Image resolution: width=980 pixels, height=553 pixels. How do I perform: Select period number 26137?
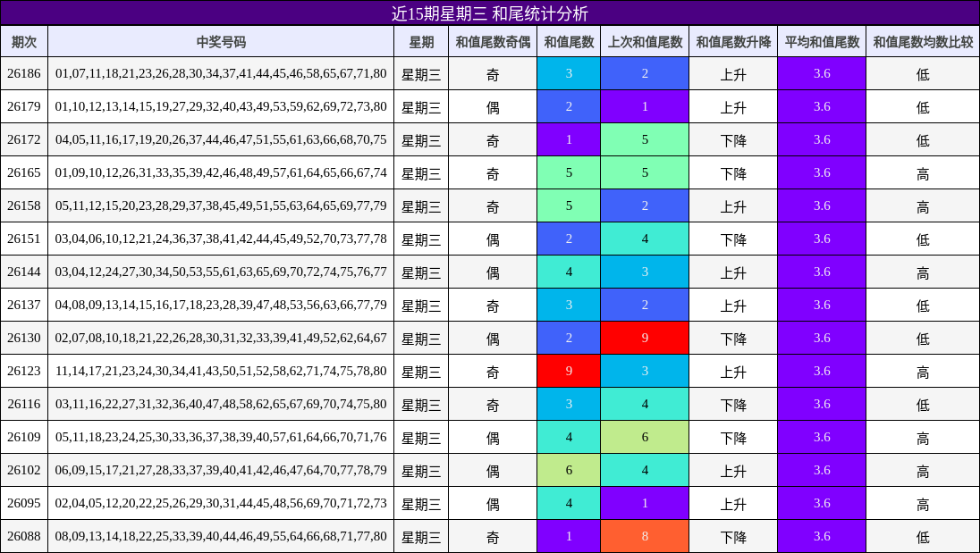tap(24, 306)
